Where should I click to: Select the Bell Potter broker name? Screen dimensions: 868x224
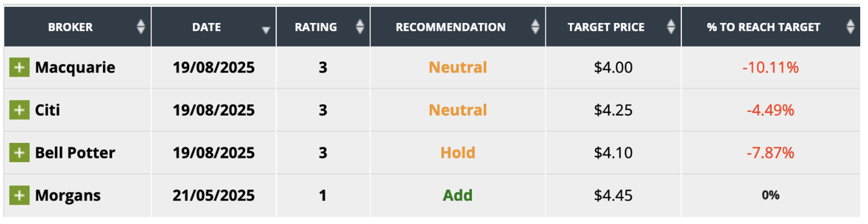tap(75, 153)
